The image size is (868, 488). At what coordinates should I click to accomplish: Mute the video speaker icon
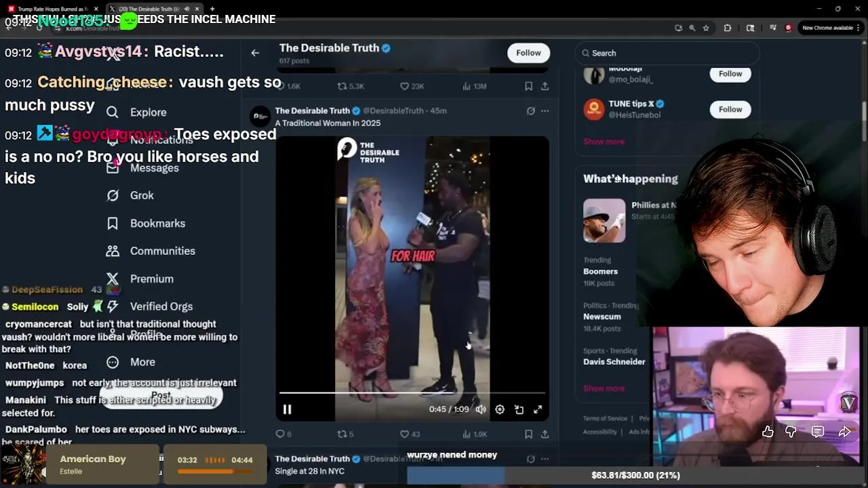click(x=481, y=409)
